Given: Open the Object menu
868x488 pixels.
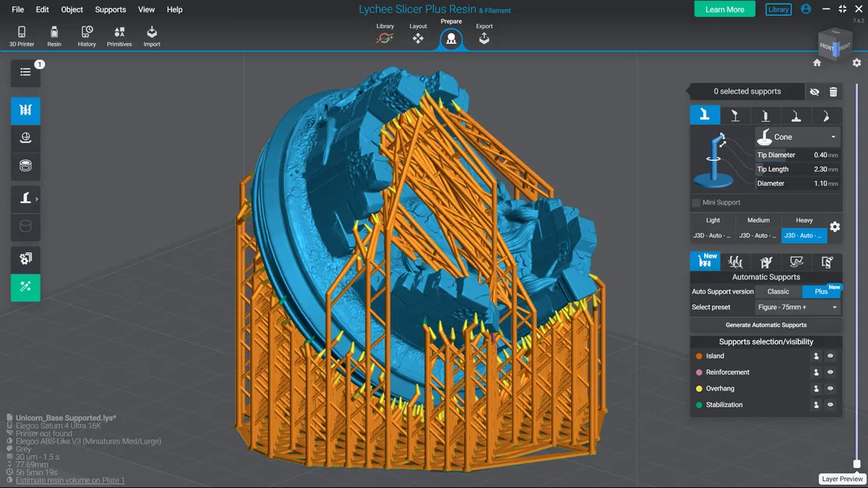Looking at the screenshot, I should pos(71,9).
